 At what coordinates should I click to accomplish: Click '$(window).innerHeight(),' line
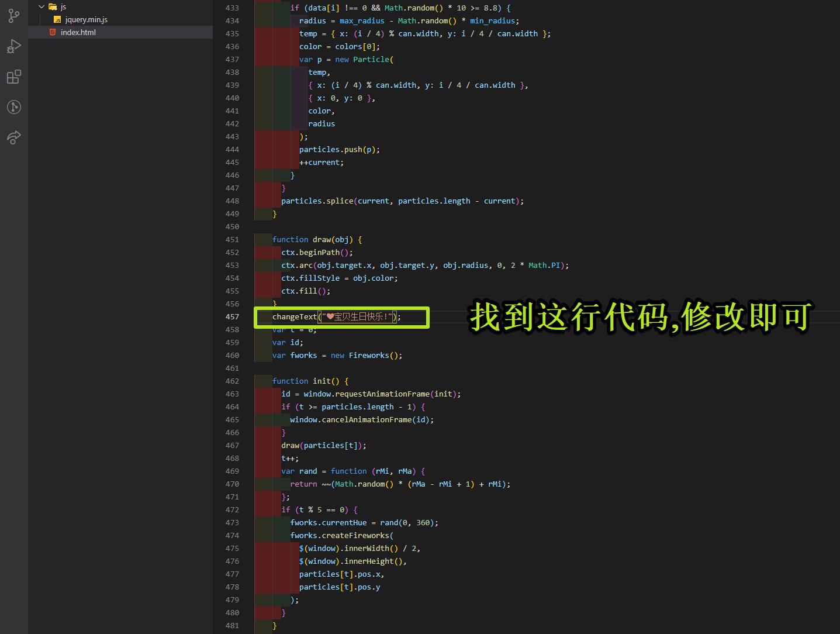pos(353,561)
